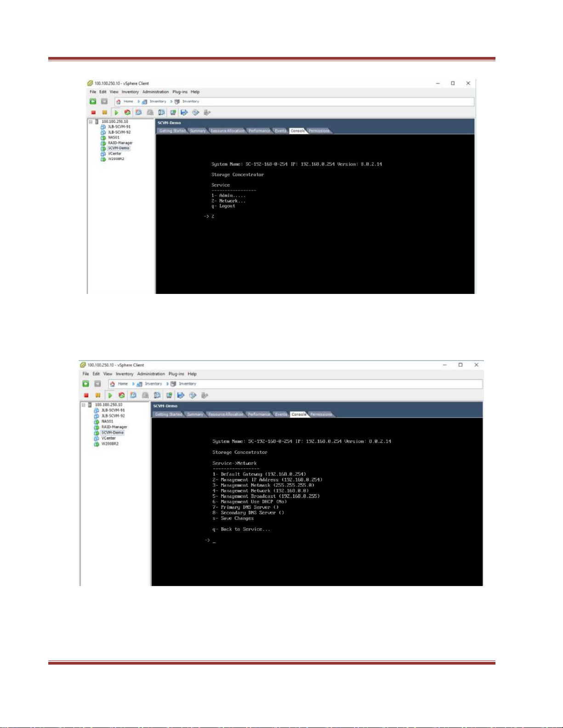Click Revert to Snapshot icon in the upper window

pos(150,113)
